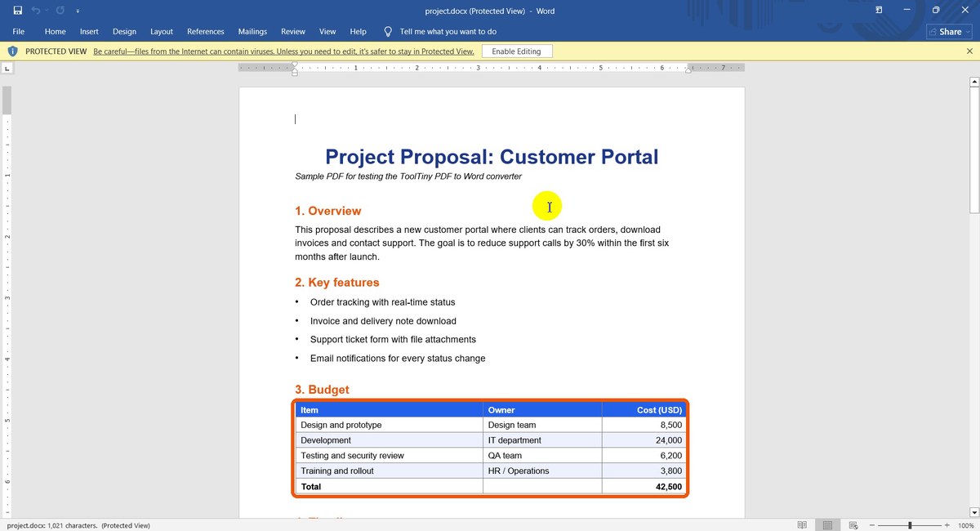Click the 2. Key features heading
The width and height of the screenshot is (980, 531).
tap(337, 283)
